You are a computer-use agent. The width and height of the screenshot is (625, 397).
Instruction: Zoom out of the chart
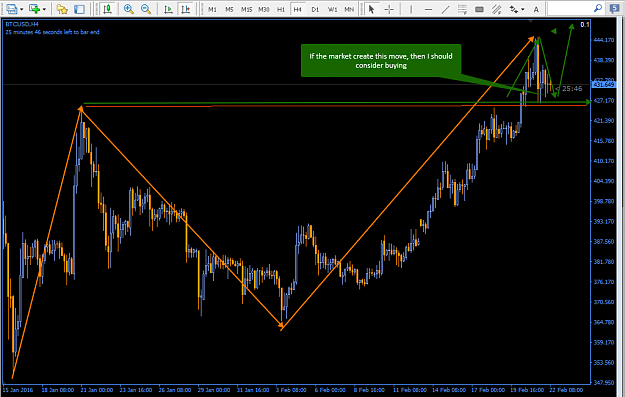[x=146, y=9]
